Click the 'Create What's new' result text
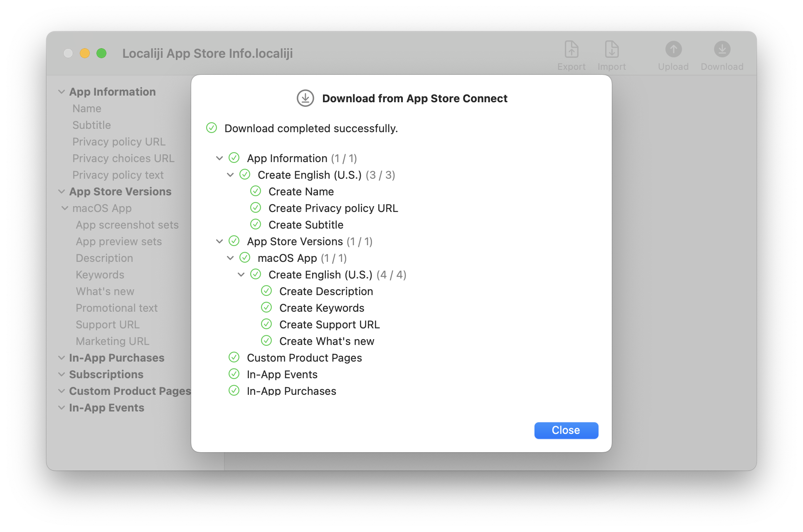This screenshot has height=532, width=803. click(x=327, y=341)
